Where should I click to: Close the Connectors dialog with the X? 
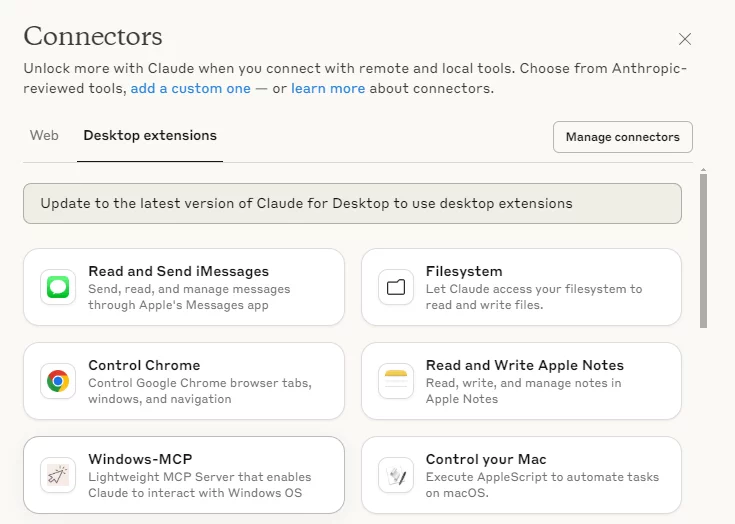[x=685, y=39]
